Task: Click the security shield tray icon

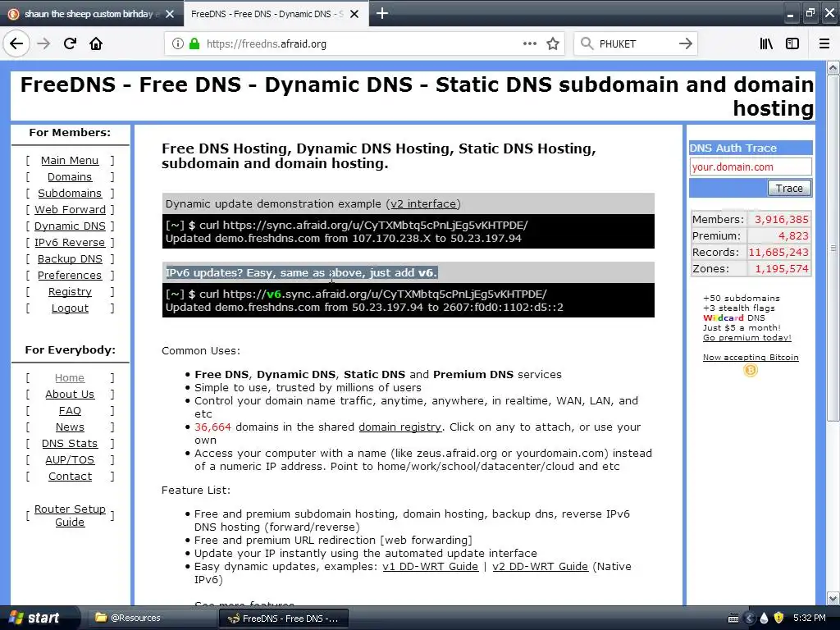Action: 778,618
